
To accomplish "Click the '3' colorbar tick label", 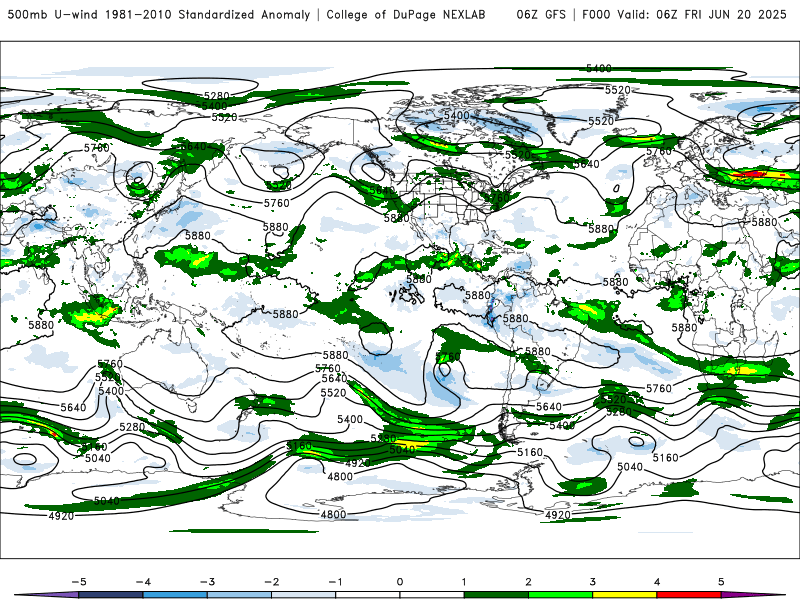I will click(x=592, y=582).
